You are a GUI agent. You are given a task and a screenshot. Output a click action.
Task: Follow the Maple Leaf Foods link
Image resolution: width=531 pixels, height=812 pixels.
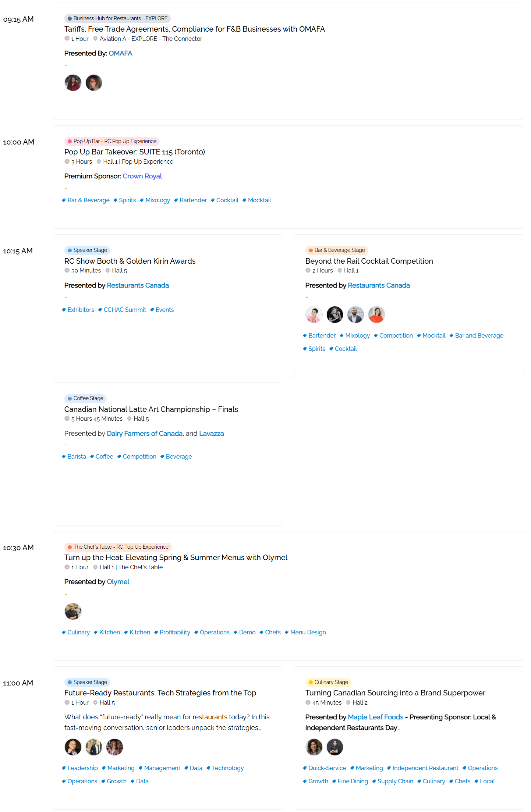click(375, 717)
